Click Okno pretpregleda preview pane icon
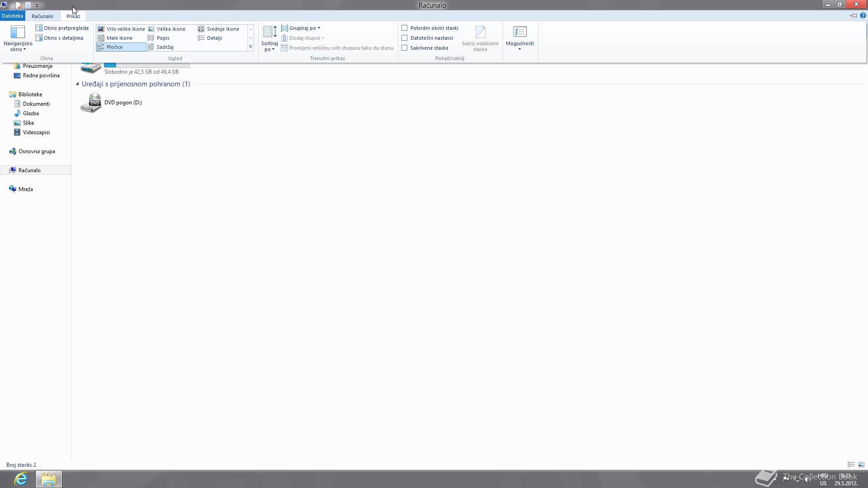Screen dimensions: 868x488 click(39, 28)
